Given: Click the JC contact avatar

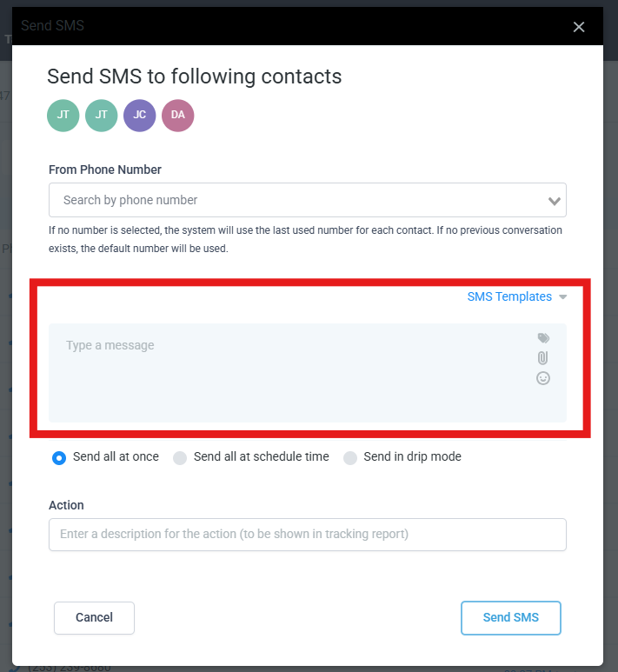Looking at the screenshot, I should [x=139, y=116].
